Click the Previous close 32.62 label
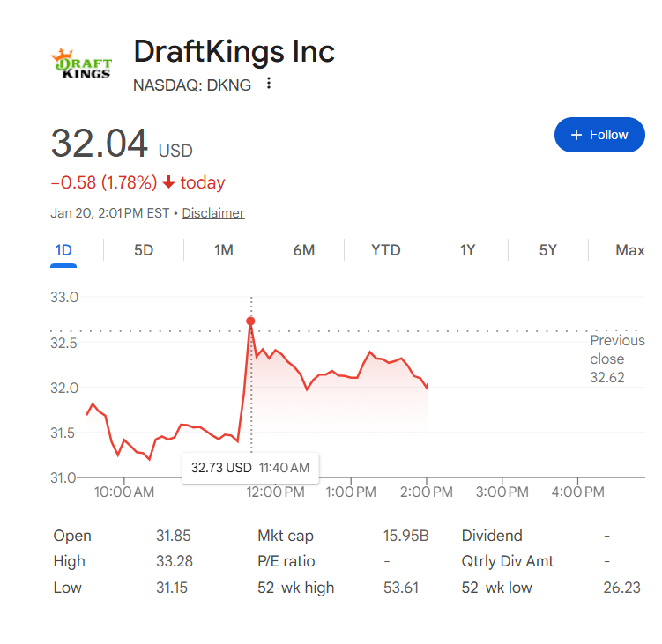Screen dimensions: 662x644 click(x=617, y=359)
